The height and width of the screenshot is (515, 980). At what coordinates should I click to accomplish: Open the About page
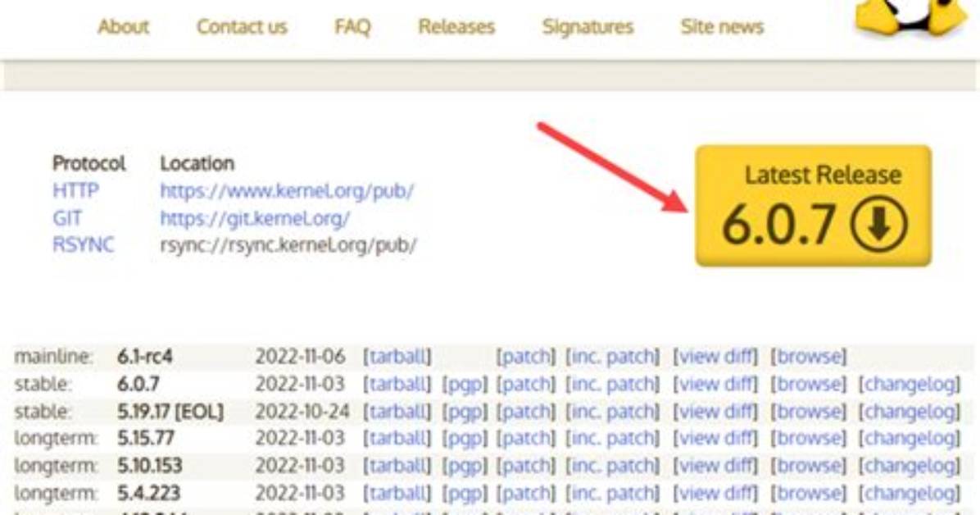pos(123,27)
